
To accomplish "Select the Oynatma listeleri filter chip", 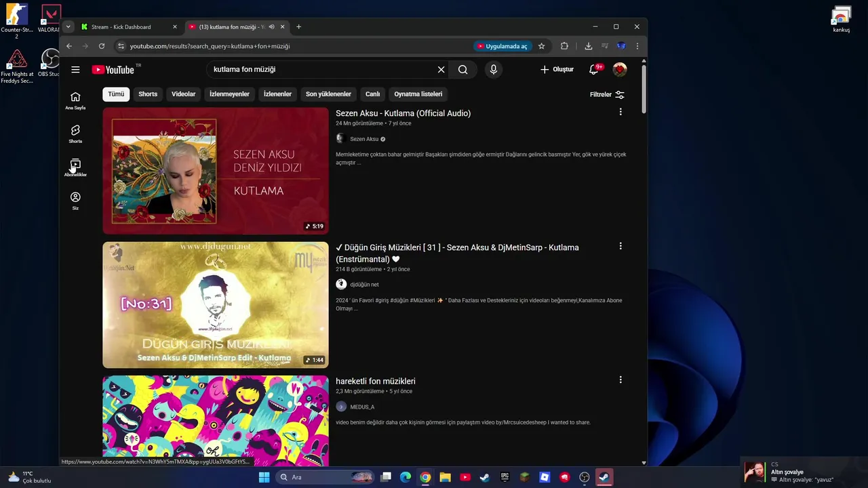I will [x=418, y=94].
